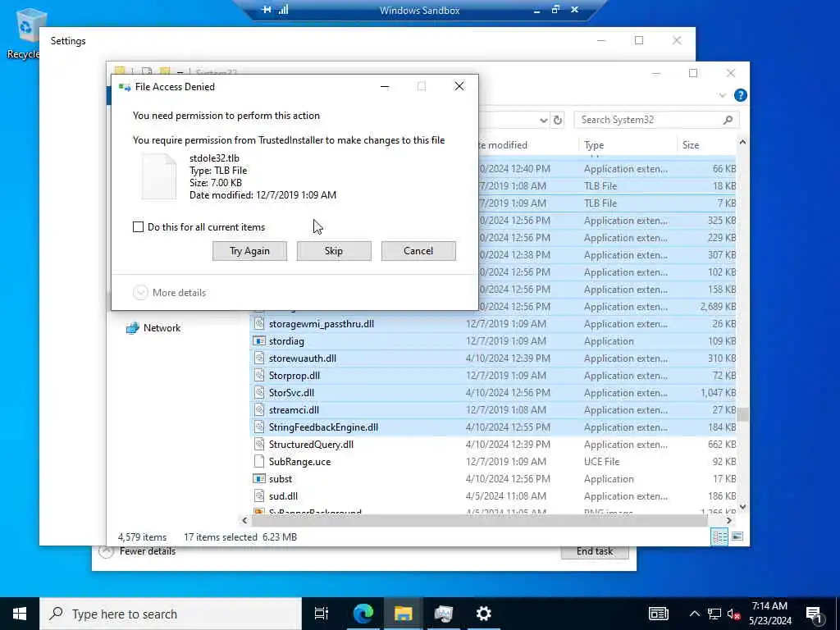Viewport: 840px width, 630px height.
Task: Click the subst application icon
Action: 259,478
